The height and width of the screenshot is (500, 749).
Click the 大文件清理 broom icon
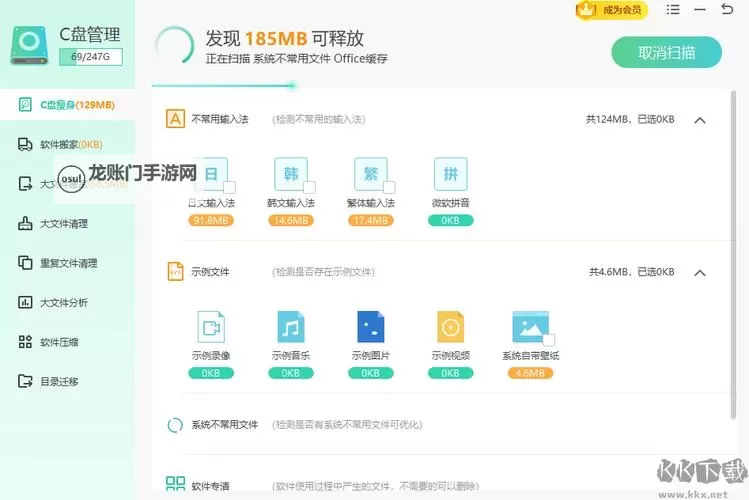[x=25, y=223]
